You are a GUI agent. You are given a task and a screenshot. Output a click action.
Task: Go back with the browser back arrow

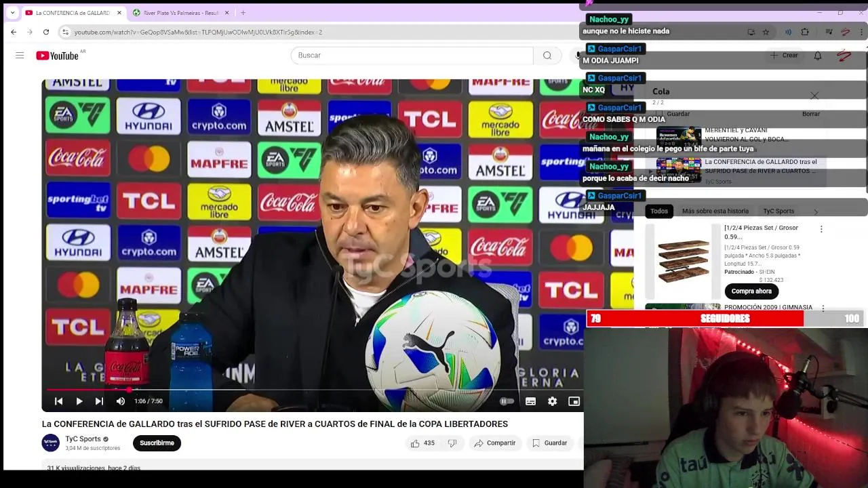point(14,32)
